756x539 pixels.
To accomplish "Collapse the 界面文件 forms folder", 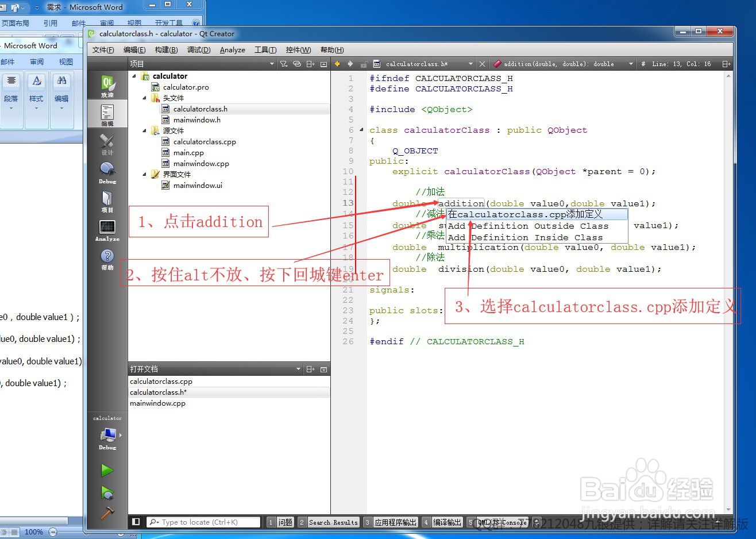I will (x=145, y=174).
